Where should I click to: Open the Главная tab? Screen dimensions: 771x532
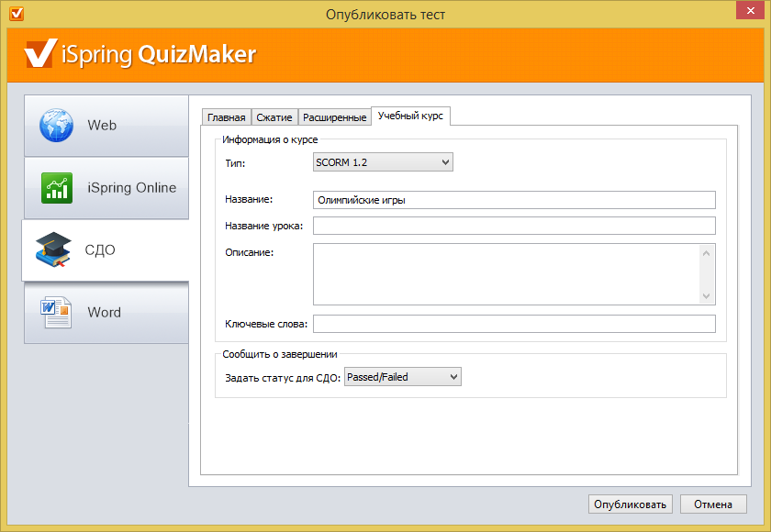226,117
